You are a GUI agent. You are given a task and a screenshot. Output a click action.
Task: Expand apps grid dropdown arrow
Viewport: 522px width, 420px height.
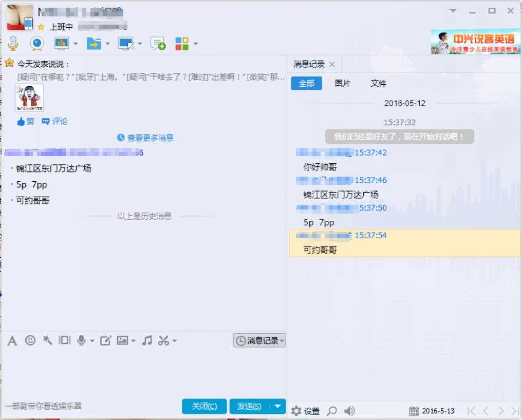196,44
